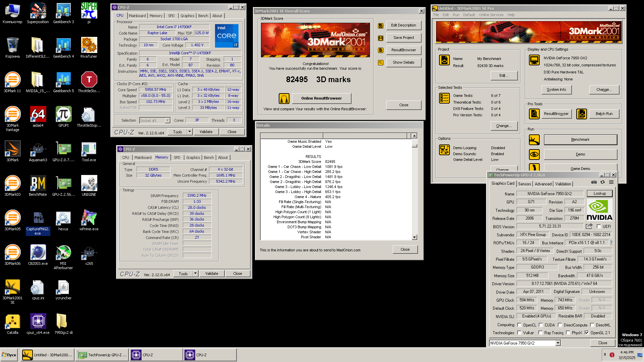
Task: Launch the UNIGINE desktop icon
Action: (x=89, y=186)
